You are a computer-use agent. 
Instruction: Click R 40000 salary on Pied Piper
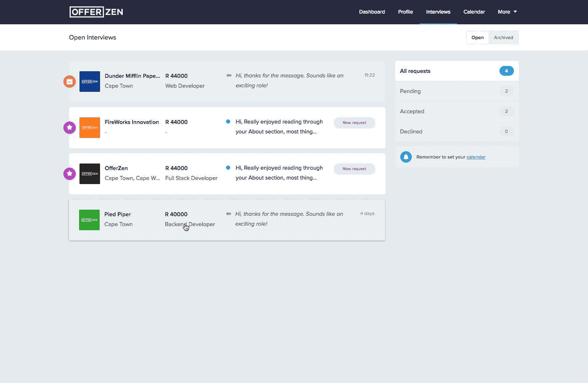(176, 214)
